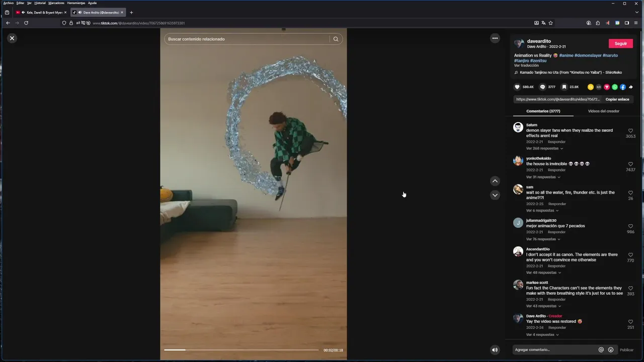Like sam's comment
The image size is (644, 362).
click(630, 193)
